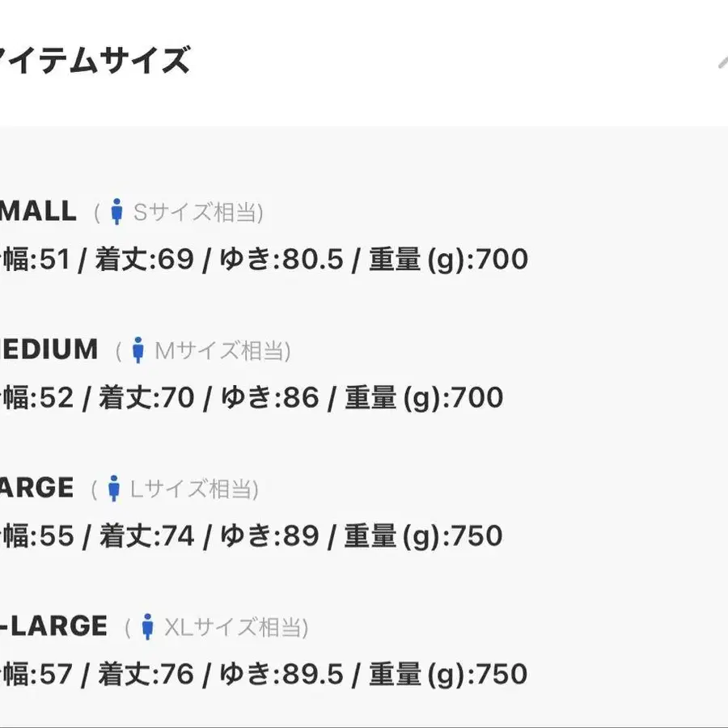This screenshot has width=728, height=728.
Task: Click the 重量(g):700 value in the SMALL row
Action: (x=448, y=260)
